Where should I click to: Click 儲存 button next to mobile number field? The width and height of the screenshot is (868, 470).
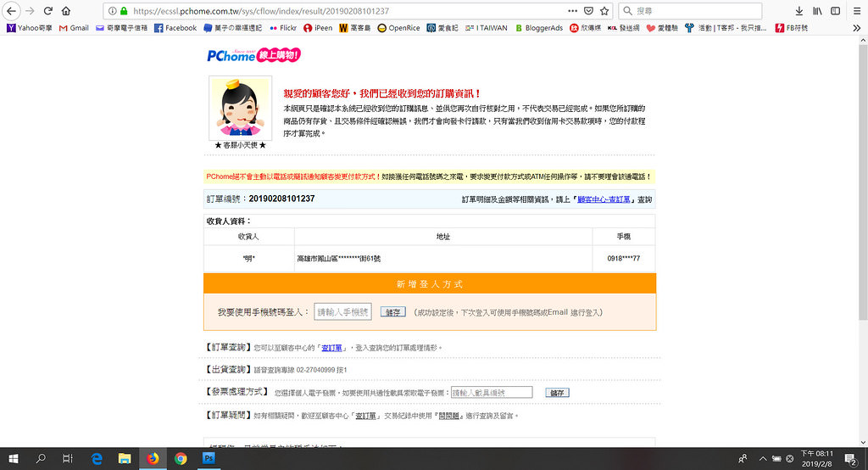tap(393, 312)
